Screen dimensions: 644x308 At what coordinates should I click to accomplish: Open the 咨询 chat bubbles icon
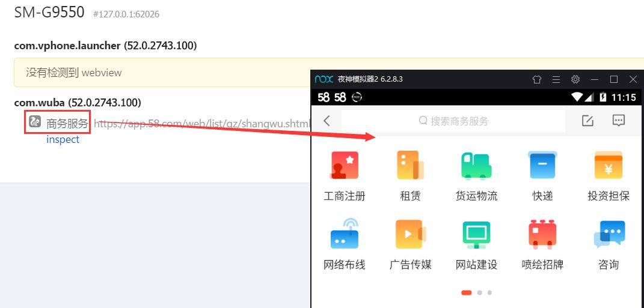pyautogui.click(x=609, y=234)
